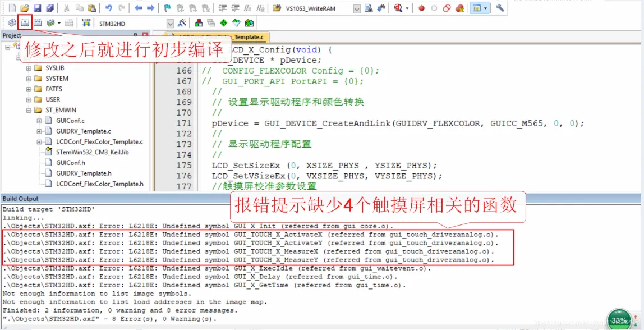Click the GUI_X_ExecIdle error line

coord(217,268)
